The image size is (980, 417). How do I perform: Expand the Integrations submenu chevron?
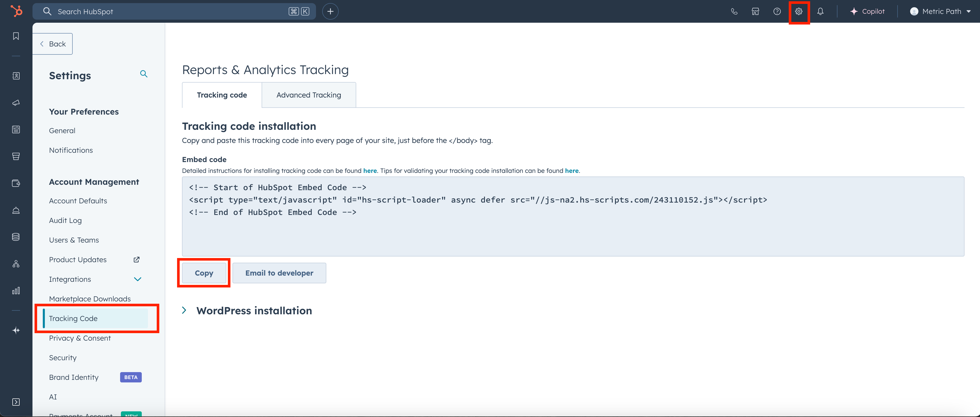138,279
